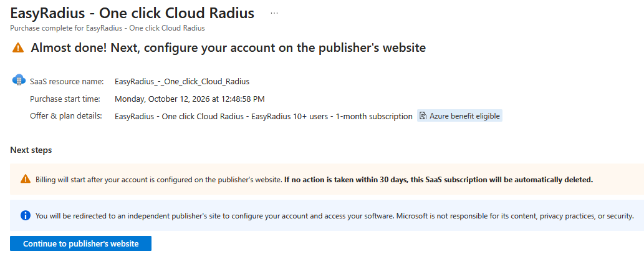
Task: Click the page title EasyRadius - One click Cloud Radius
Action: (132, 13)
